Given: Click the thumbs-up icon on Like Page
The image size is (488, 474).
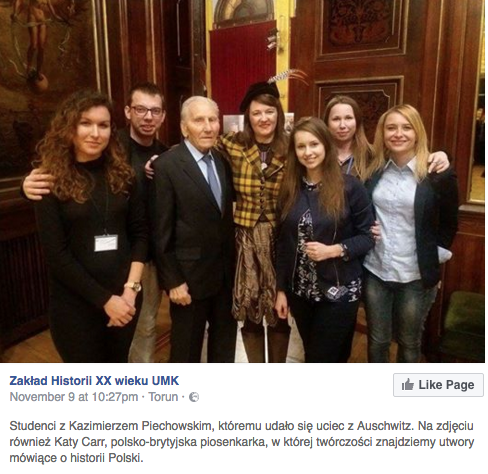Looking at the screenshot, I should [x=407, y=385].
